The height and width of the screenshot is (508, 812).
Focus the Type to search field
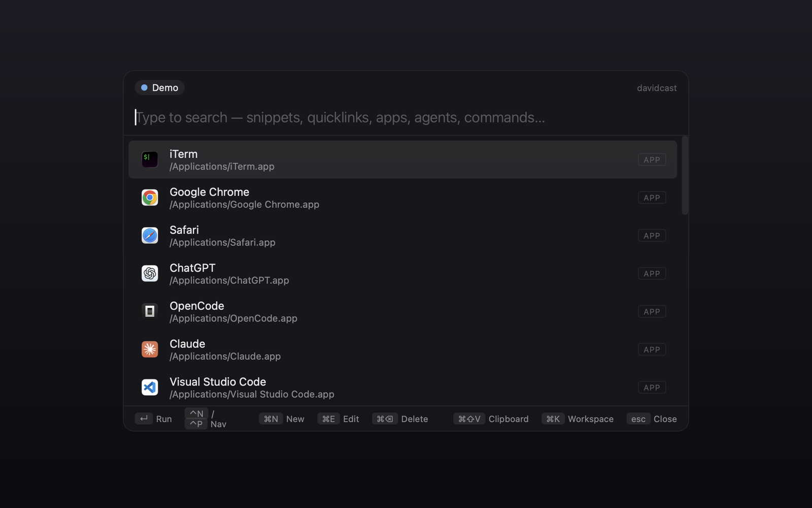[405, 117]
